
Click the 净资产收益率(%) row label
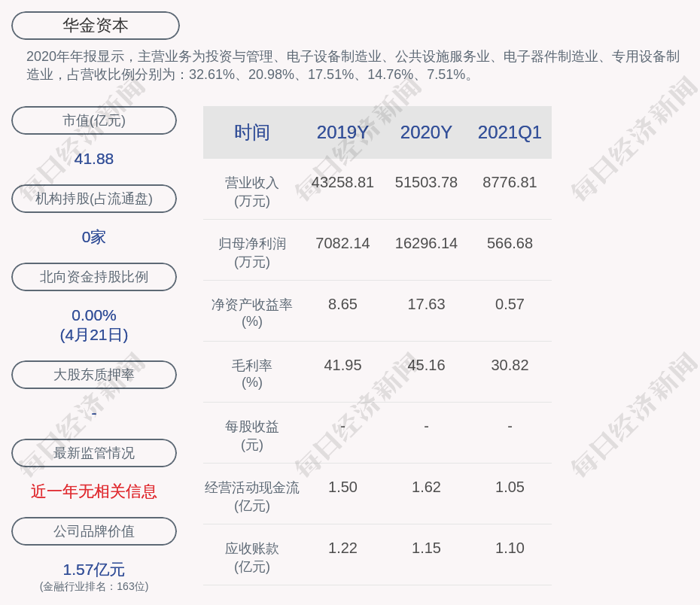pyautogui.click(x=252, y=313)
